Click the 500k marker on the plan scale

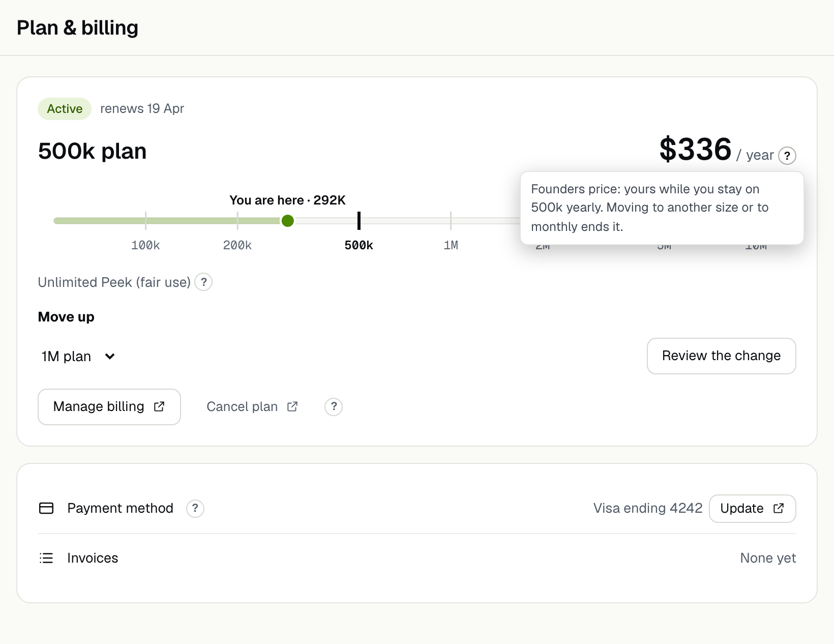[359, 221]
